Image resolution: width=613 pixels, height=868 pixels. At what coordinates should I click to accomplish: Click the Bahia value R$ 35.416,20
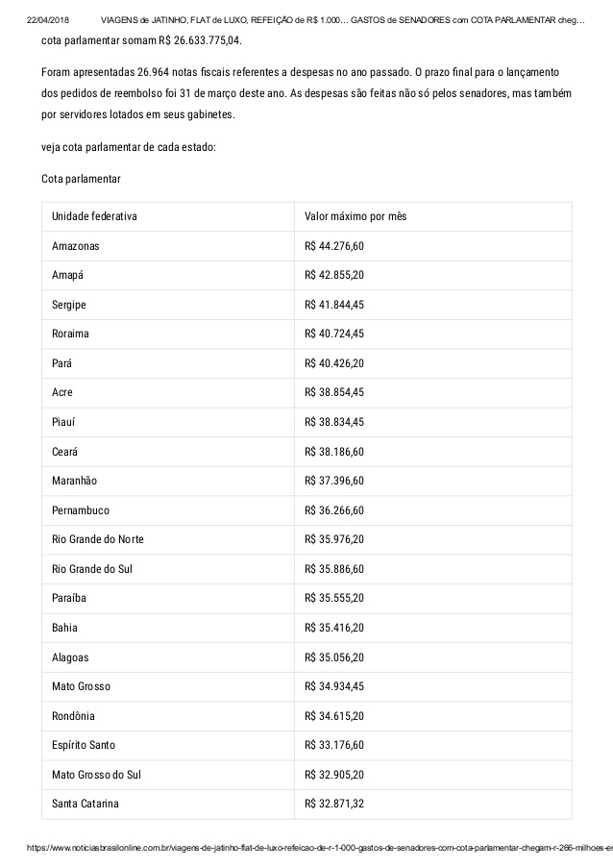(x=334, y=628)
